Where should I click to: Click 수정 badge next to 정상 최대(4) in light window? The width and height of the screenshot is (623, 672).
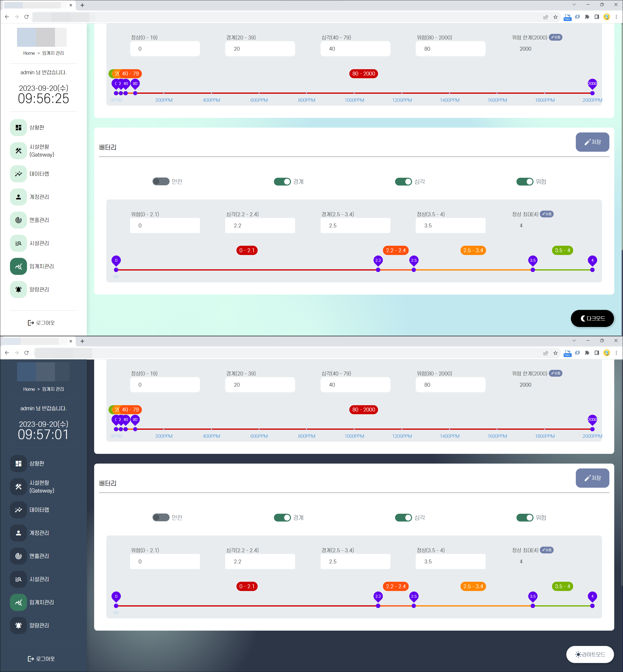coord(546,214)
